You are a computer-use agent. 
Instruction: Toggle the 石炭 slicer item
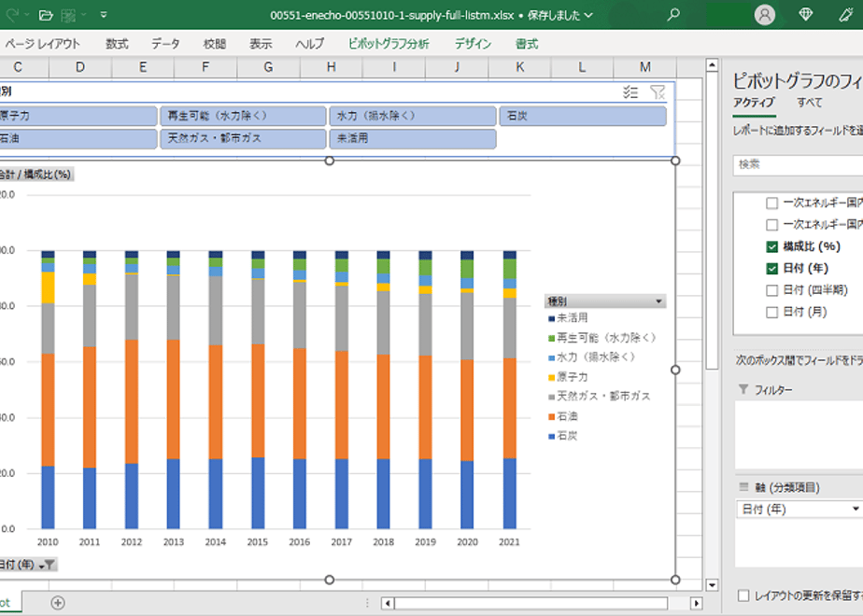click(582, 116)
